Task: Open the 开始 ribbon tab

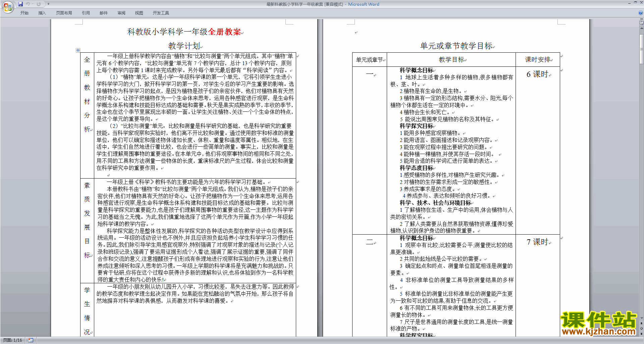Action: (24, 13)
